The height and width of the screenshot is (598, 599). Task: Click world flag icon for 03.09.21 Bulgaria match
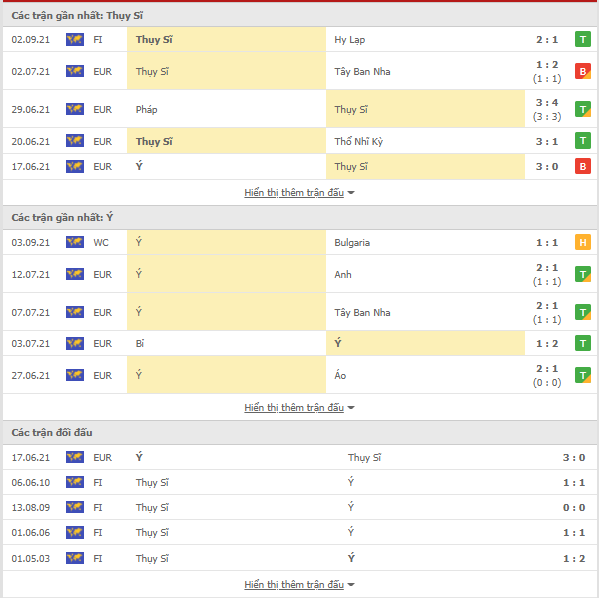[74, 242]
